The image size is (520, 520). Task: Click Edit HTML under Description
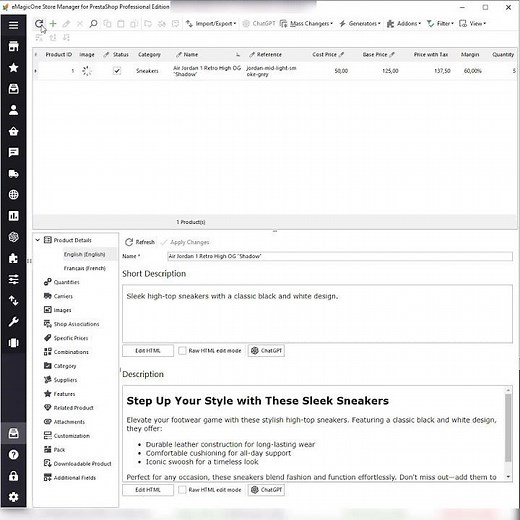click(x=148, y=490)
